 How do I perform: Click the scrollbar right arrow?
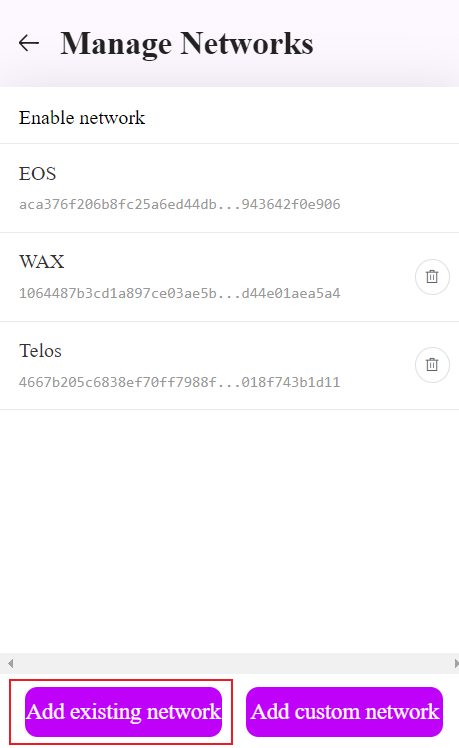(x=456, y=663)
